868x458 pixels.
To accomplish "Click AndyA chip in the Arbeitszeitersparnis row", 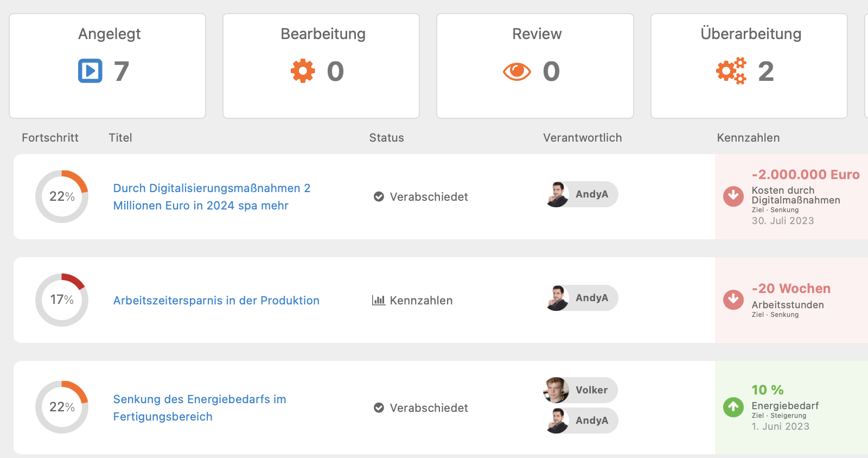I will (581, 298).
